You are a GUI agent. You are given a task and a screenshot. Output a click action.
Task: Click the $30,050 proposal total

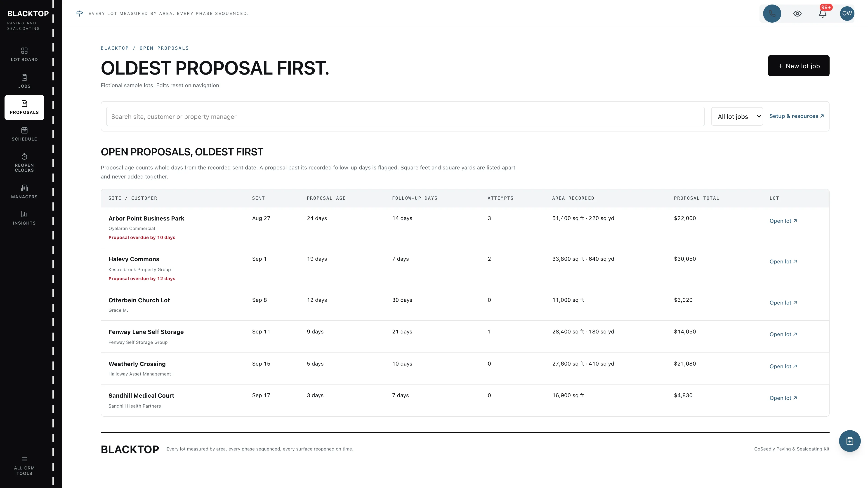pyautogui.click(x=685, y=259)
